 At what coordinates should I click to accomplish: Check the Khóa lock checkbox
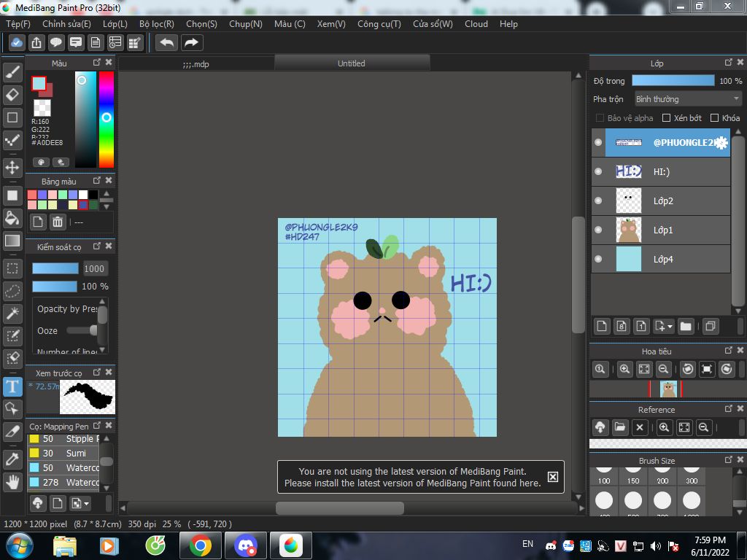[715, 118]
